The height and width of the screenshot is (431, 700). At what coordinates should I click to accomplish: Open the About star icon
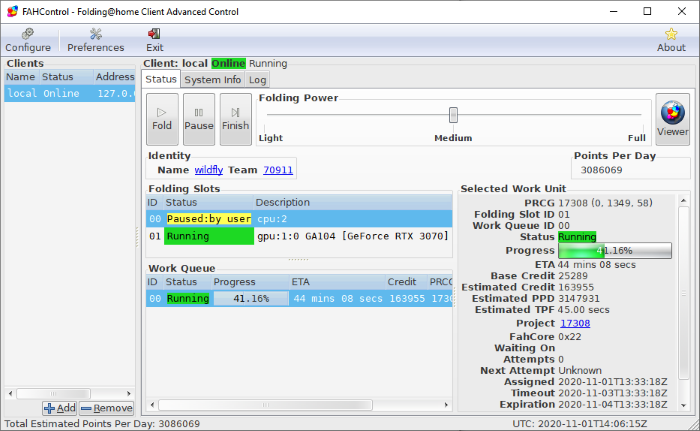pos(671,40)
